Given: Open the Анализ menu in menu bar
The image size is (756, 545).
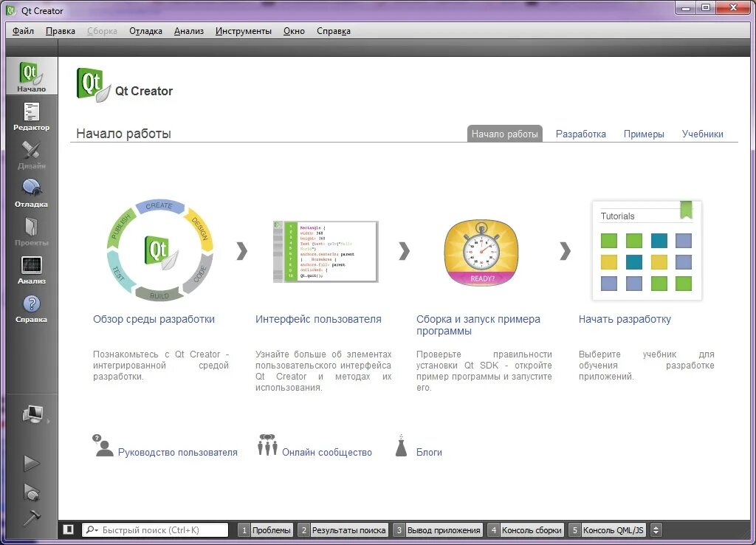Looking at the screenshot, I should [x=189, y=31].
